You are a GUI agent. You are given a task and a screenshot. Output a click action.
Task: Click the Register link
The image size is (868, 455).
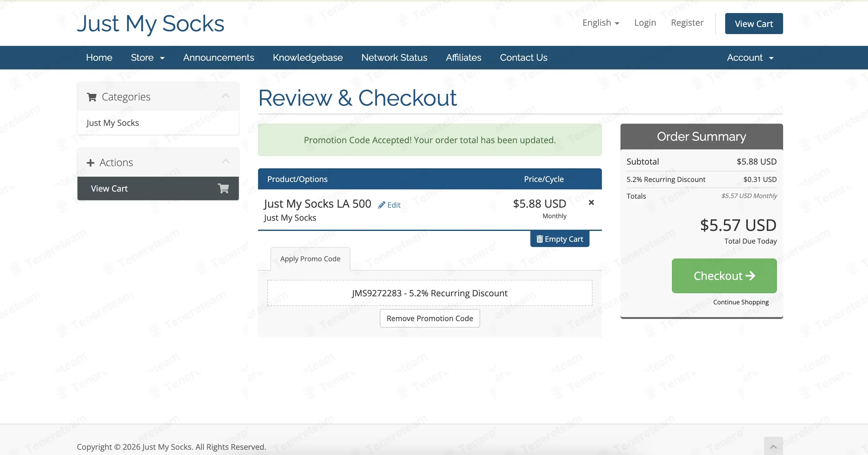(x=687, y=23)
